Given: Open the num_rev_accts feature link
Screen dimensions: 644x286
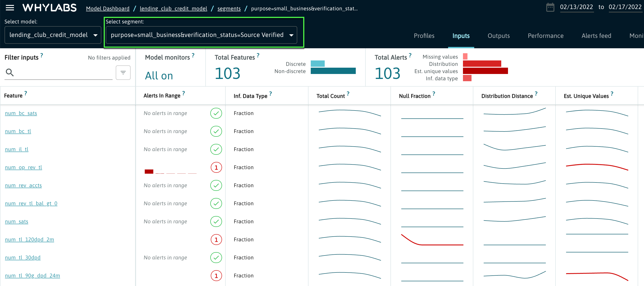Looking at the screenshot, I should 23,185.
